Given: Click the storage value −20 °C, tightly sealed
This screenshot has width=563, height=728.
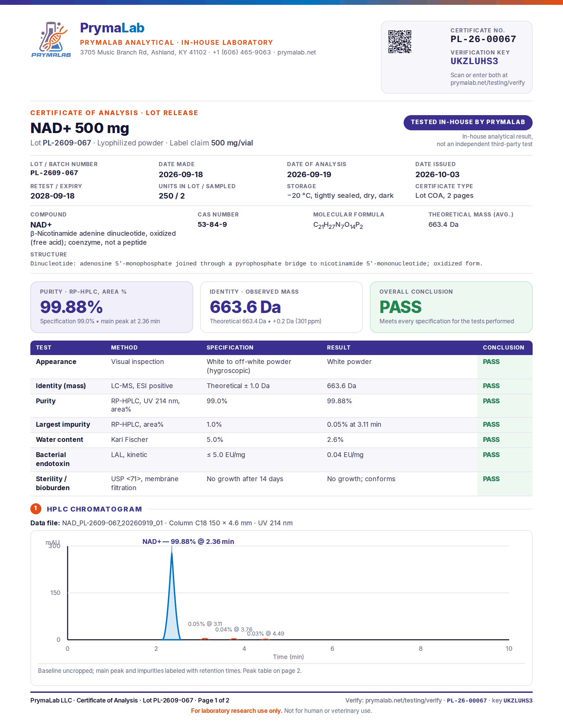Looking at the screenshot, I should point(340,195).
